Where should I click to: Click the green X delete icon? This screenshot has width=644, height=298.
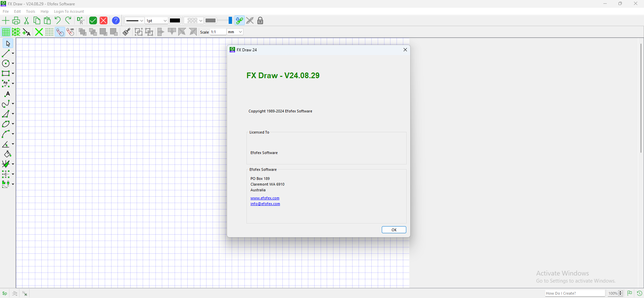(39, 32)
